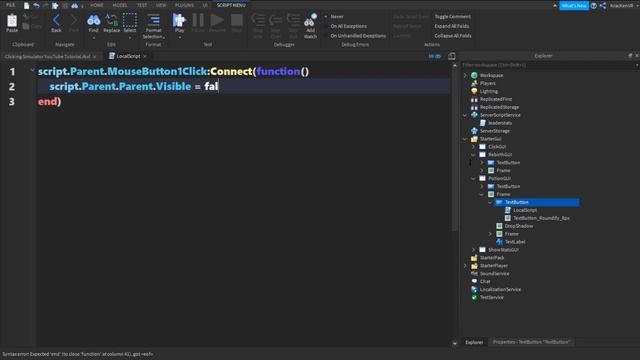Switch to the PLUGINS ribbon tab
The width and height of the screenshot is (640, 360).
[184, 5]
